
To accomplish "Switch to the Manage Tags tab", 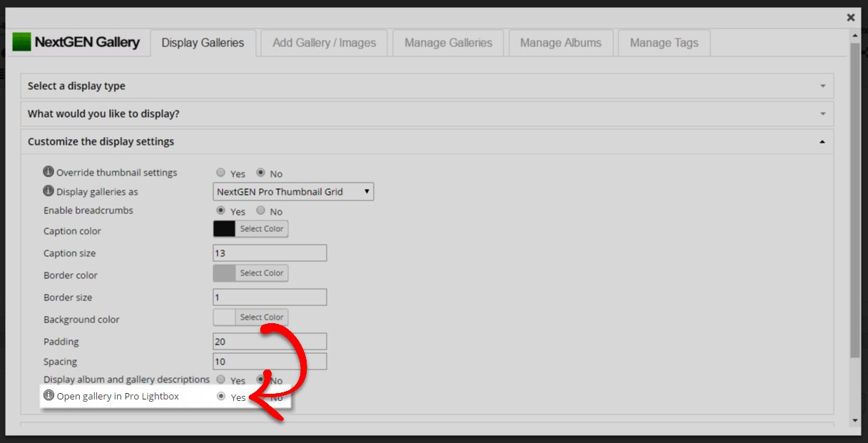I will click(x=664, y=43).
